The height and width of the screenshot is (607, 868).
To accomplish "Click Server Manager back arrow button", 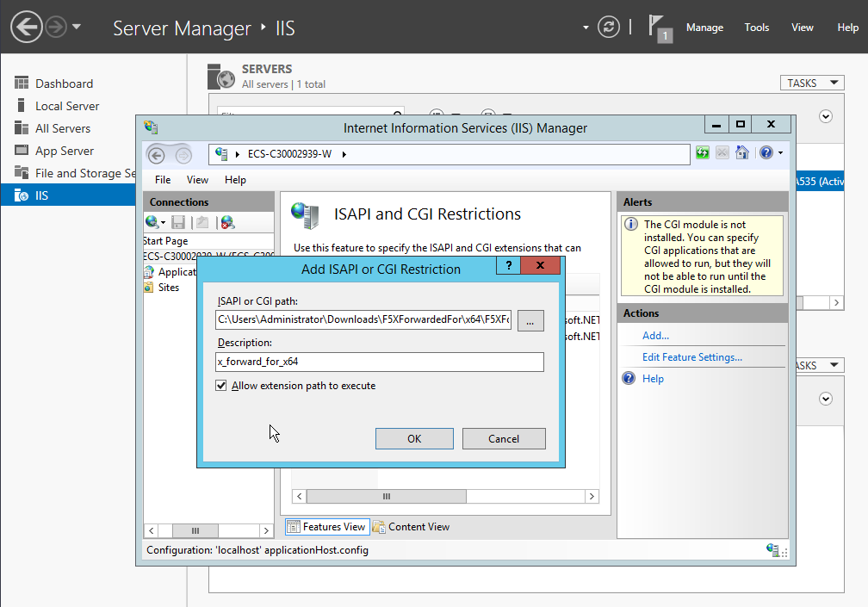I will pyautogui.click(x=27, y=27).
